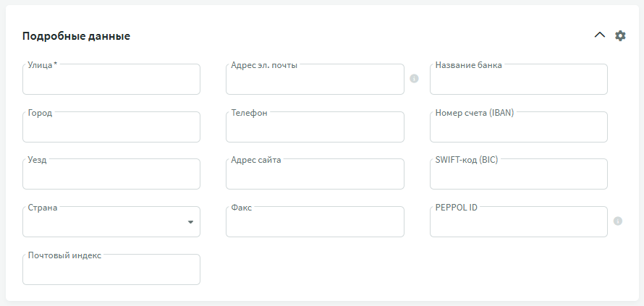Open settings gear for Подробные данные section

(620, 35)
